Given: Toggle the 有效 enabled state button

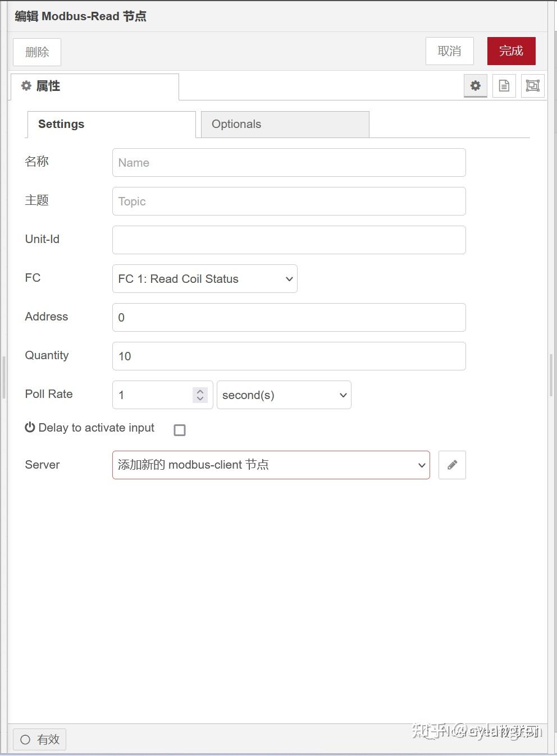Looking at the screenshot, I should click(x=40, y=739).
